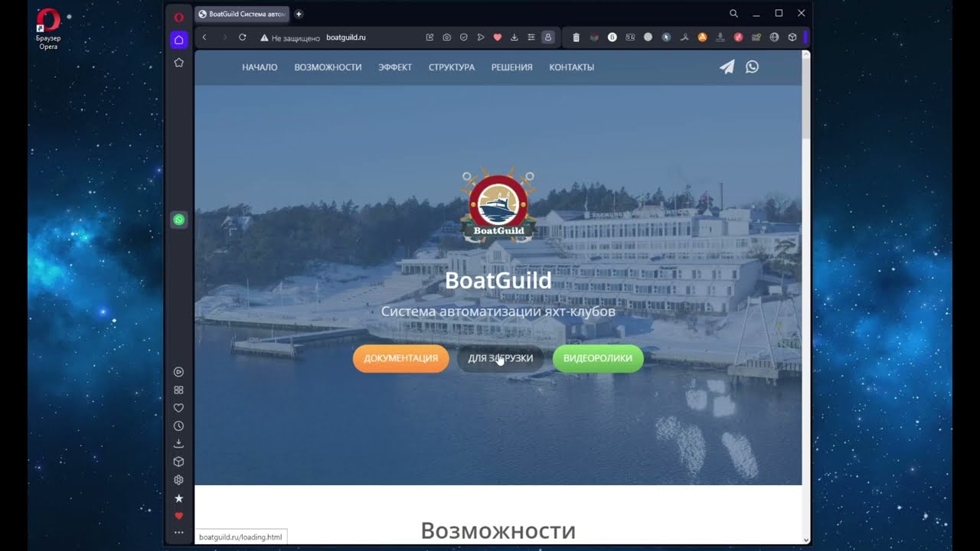
Task: Open the Player icon in sidebar
Action: [178, 372]
